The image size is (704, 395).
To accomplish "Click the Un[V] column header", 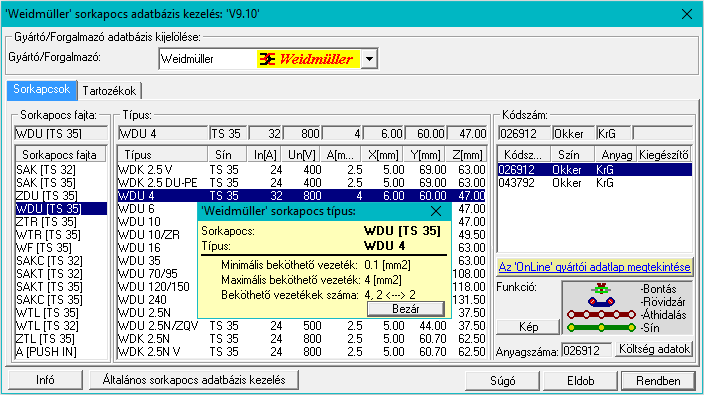I will pos(302,155).
